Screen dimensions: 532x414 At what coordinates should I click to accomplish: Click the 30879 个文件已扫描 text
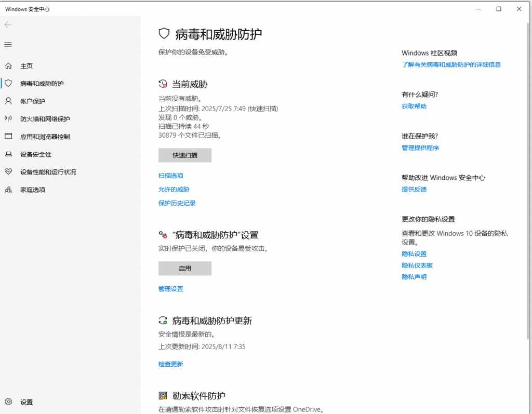pos(190,136)
